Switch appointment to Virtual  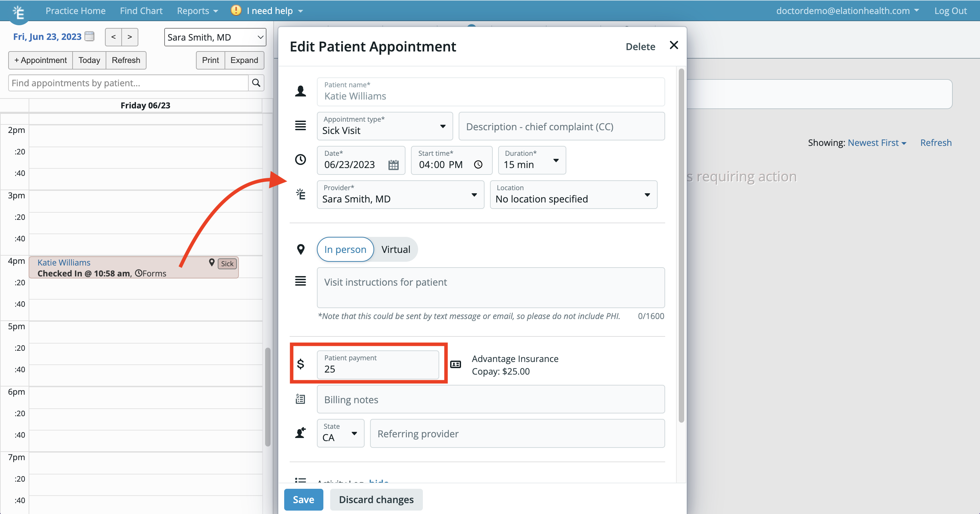tap(396, 249)
